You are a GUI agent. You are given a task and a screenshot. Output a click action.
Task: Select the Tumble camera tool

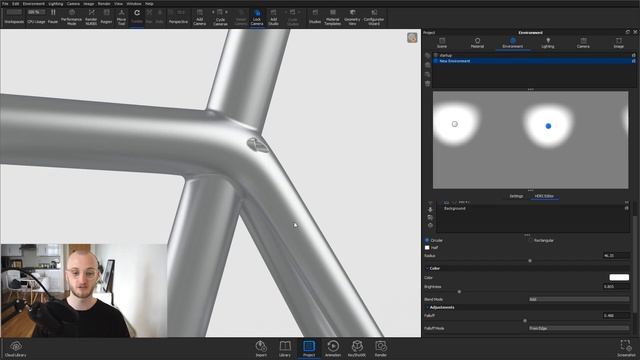point(137,17)
